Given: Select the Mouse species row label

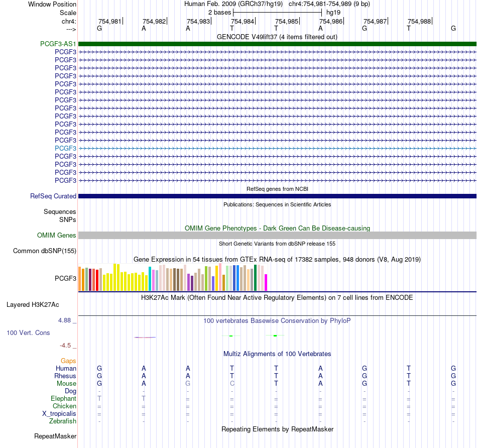Looking at the screenshot, I should [66, 384].
